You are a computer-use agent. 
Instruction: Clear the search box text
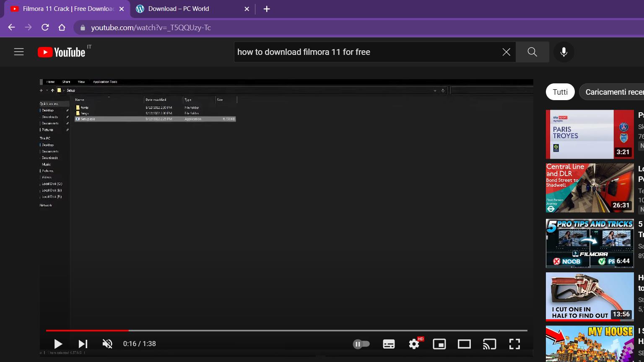point(506,52)
